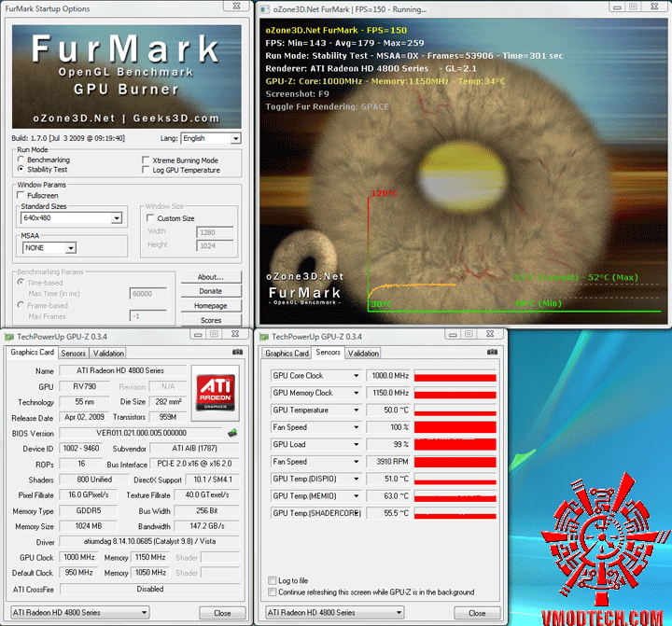672x626 pixels.
Task: Enable the Custom Size checkbox
Action: pyautogui.click(x=150, y=217)
